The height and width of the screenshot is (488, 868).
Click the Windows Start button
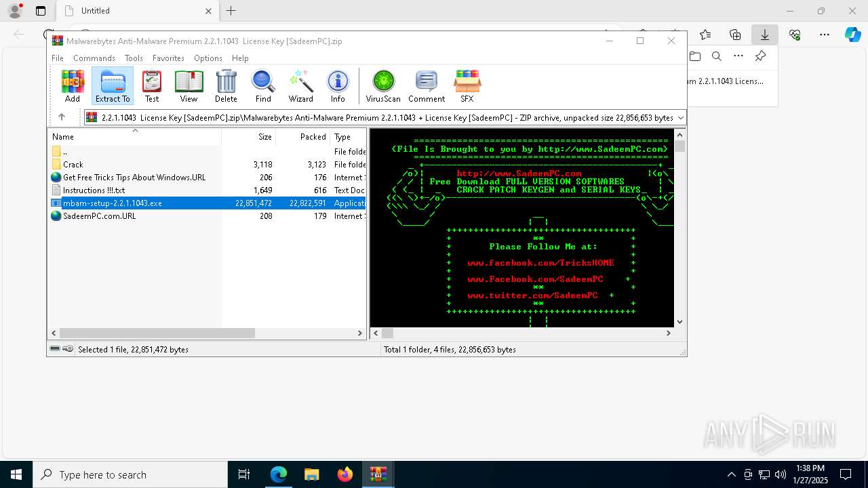coord(16,474)
